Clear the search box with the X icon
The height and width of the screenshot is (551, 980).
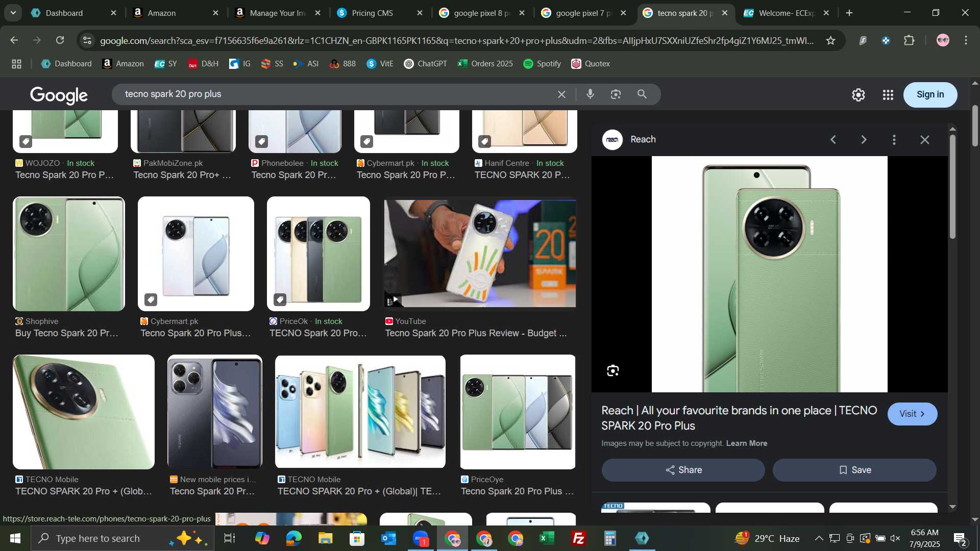point(561,94)
